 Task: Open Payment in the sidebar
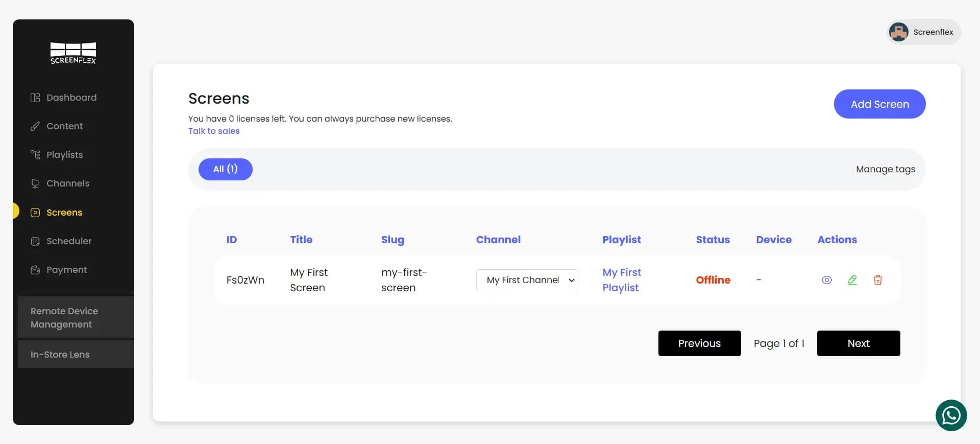[66, 270]
